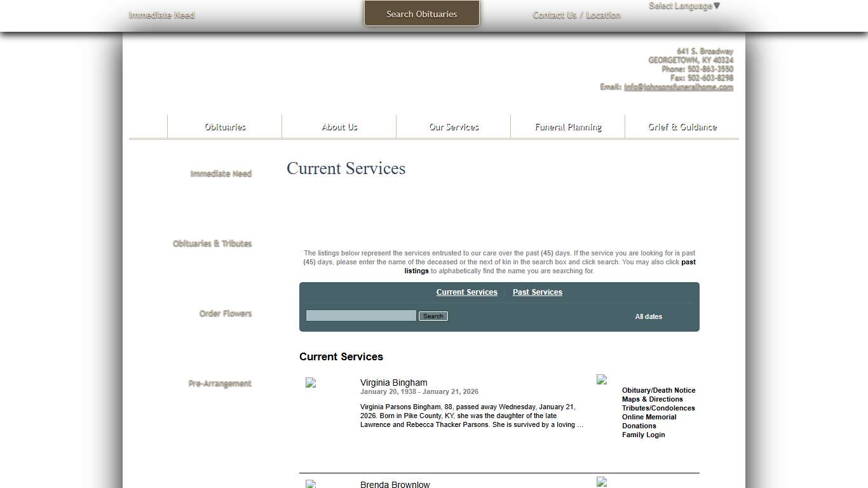Viewport: 868px width, 488px height.
Task: Open the Family Login link
Action: point(643,435)
